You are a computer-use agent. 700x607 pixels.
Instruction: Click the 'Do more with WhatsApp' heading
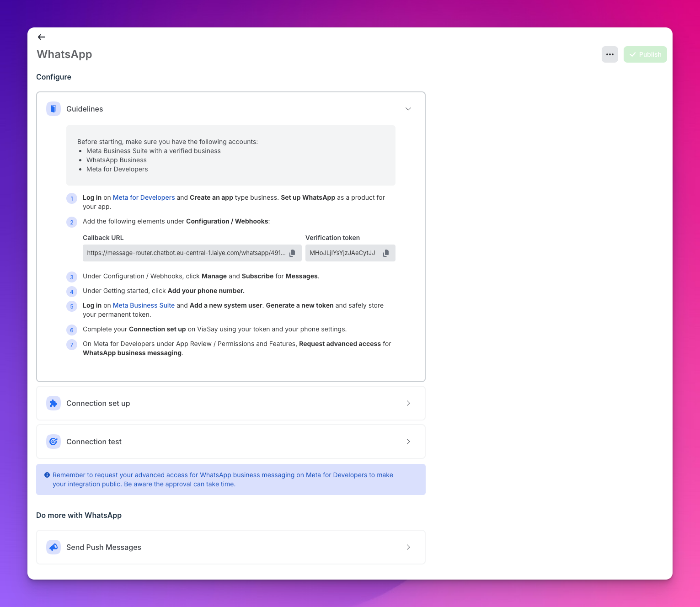(79, 515)
